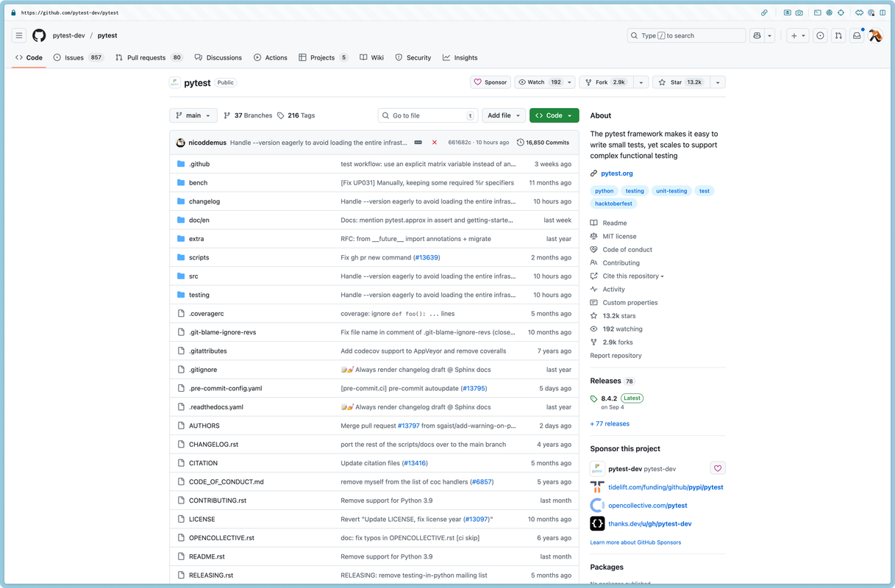Open the tidelift.com funding link

(666, 487)
